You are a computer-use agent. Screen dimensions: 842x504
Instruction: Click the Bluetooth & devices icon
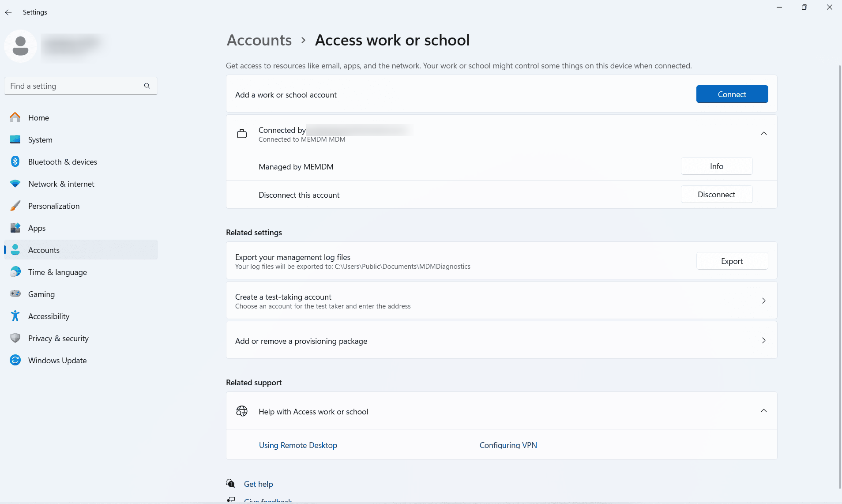(x=15, y=162)
